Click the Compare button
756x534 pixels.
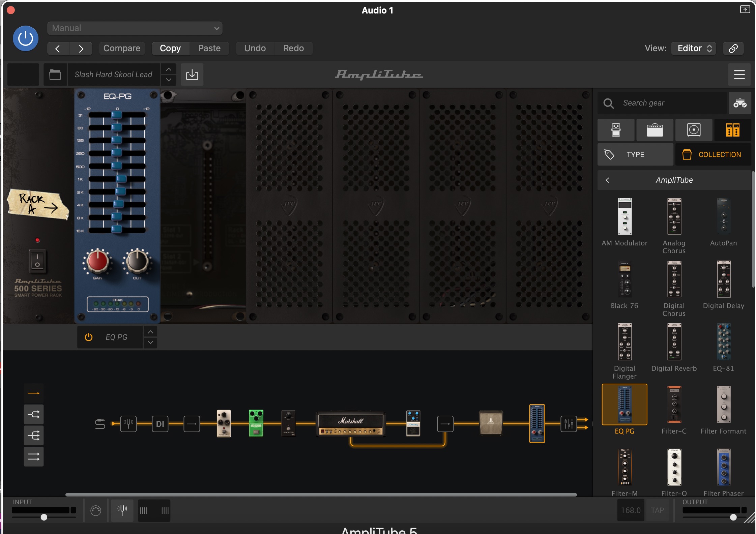(x=122, y=49)
